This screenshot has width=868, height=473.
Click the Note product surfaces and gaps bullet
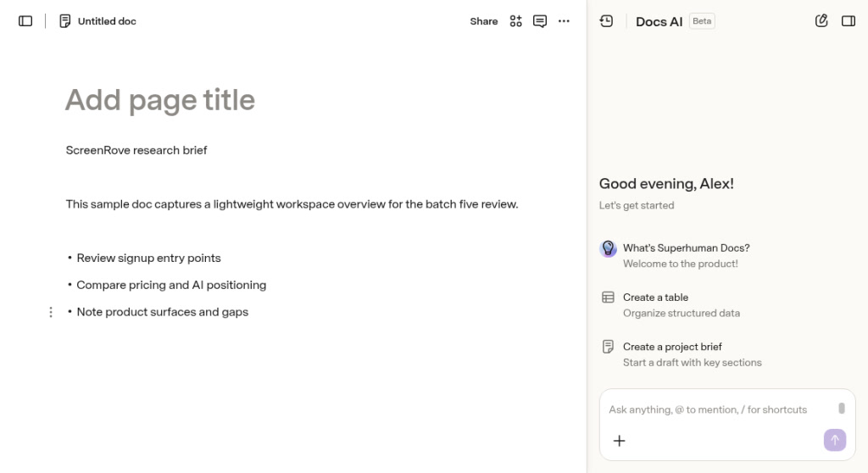pyautogui.click(x=162, y=312)
